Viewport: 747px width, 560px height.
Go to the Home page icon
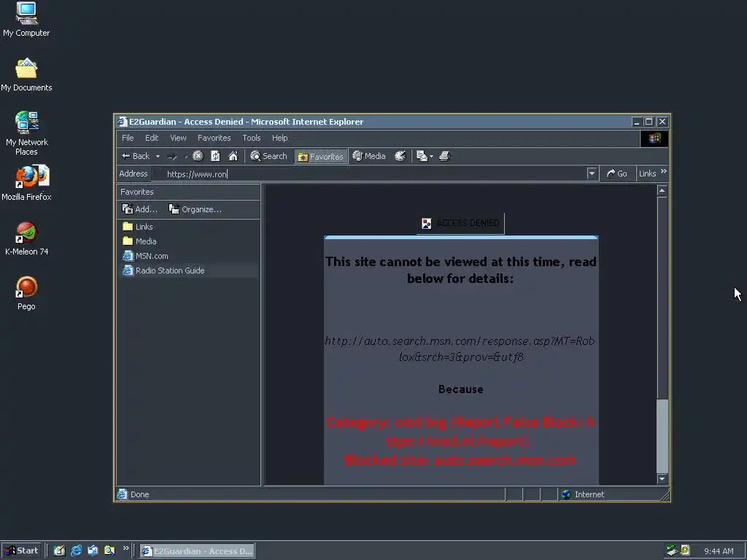point(233,156)
